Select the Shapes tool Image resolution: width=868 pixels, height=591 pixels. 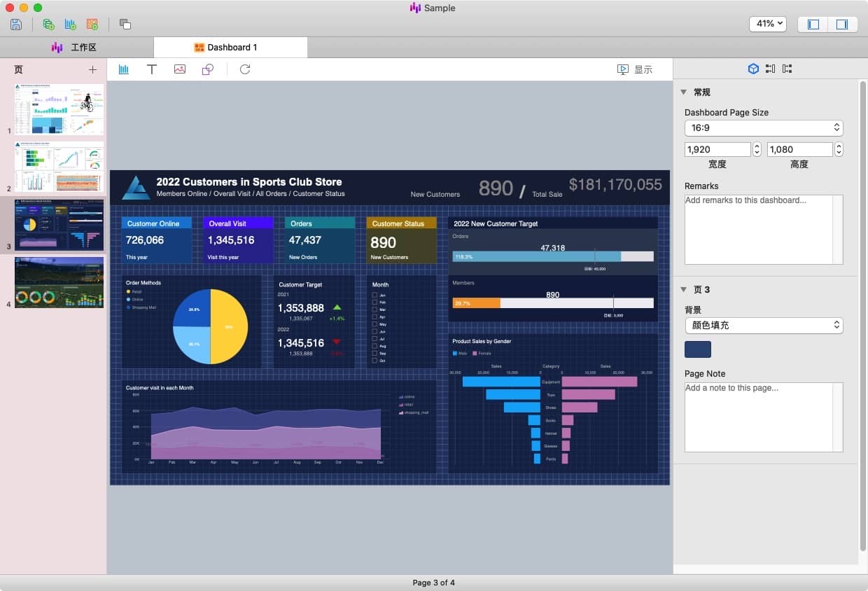[207, 69]
